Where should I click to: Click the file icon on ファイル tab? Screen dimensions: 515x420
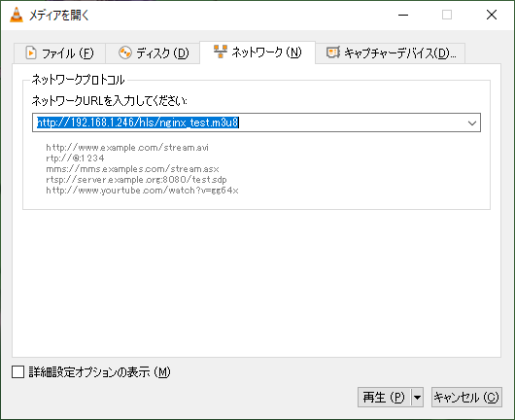[x=31, y=52]
